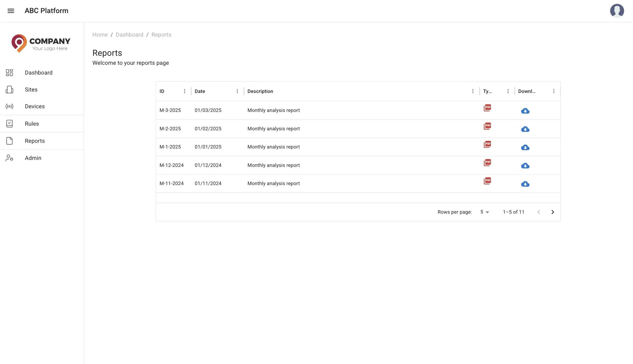Click the Rows per page label
The image size is (633, 364).
454,212
